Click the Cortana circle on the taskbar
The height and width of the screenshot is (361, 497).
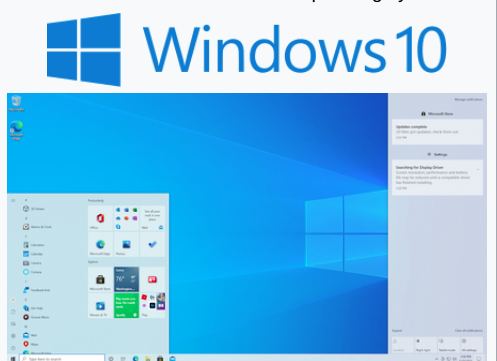(111, 359)
